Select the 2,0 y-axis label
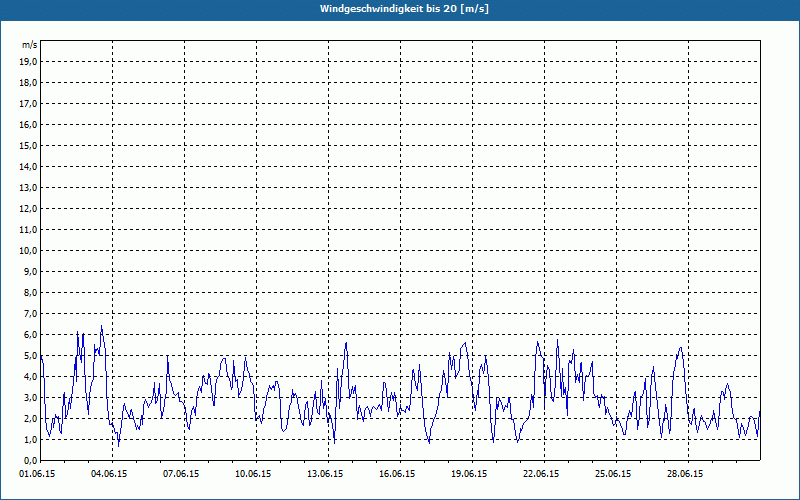The height and width of the screenshot is (500, 800). click(x=30, y=418)
